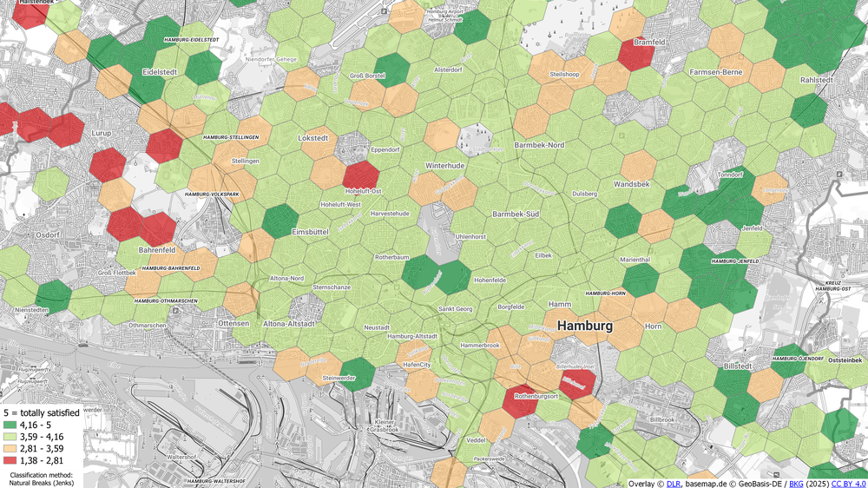The width and height of the screenshot is (868, 488).
Task: Click the red 1,38 - 2,81 legend swatch
Action: pyautogui.click(x=10, y=462)
